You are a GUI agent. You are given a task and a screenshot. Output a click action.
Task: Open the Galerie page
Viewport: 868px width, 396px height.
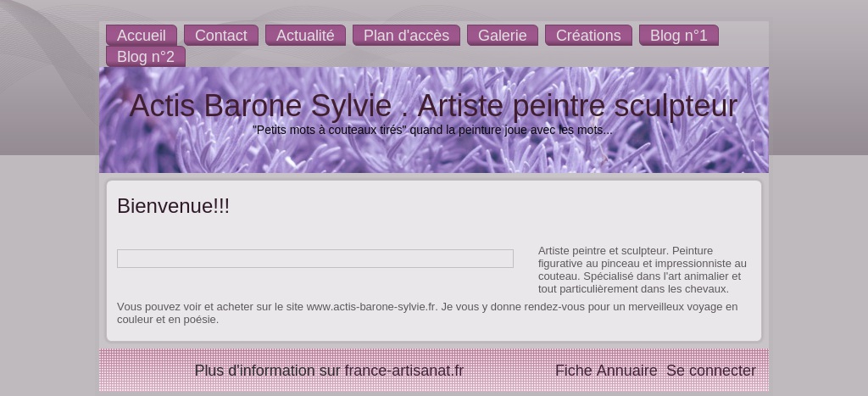point(502,36)
